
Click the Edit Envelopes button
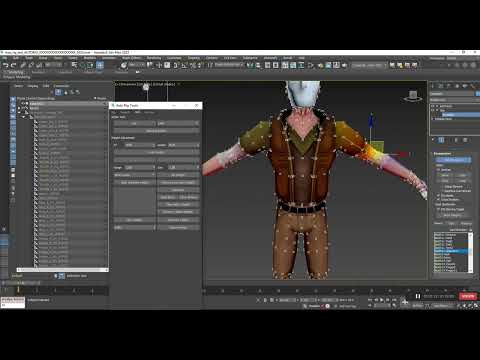tap(454, 160)
